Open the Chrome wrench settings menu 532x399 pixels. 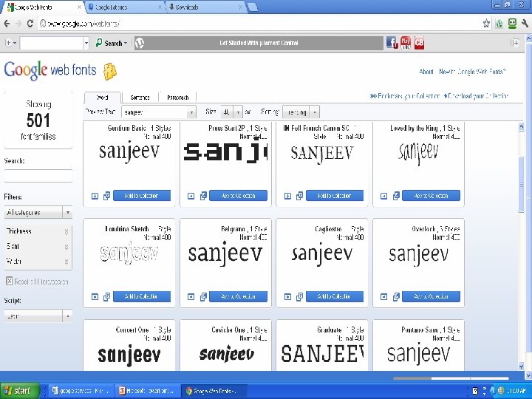pyautogui.click(x=525, y=24)
